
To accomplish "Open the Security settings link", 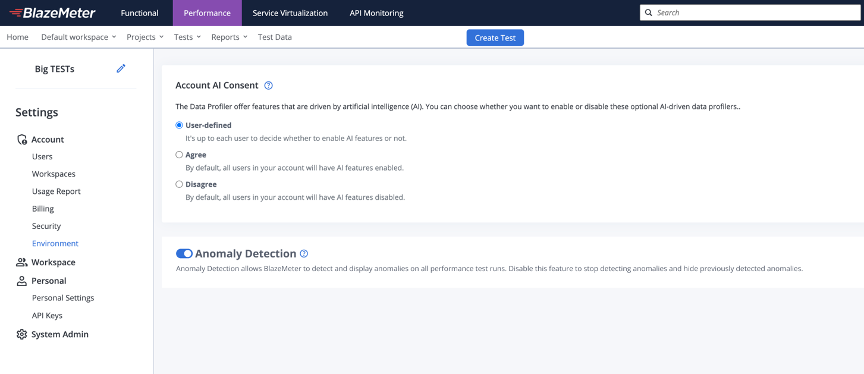I will (x=46, y=226).
